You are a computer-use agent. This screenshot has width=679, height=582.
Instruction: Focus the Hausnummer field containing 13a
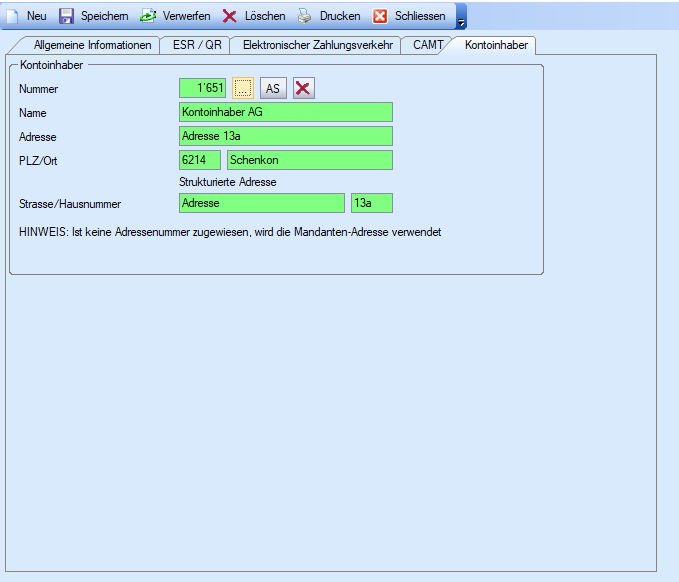[371, 203]
